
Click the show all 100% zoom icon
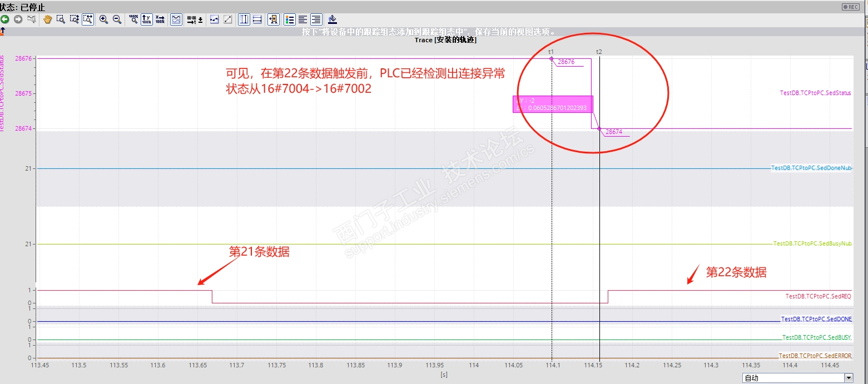[133, 19]
